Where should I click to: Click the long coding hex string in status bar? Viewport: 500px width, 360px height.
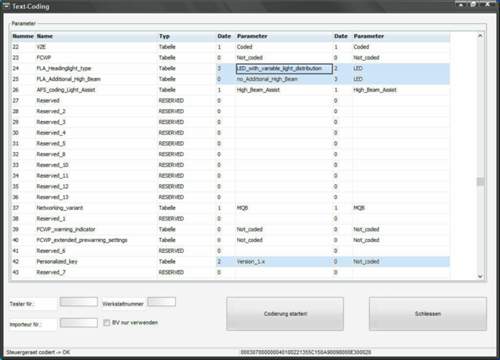coord(306,352)
